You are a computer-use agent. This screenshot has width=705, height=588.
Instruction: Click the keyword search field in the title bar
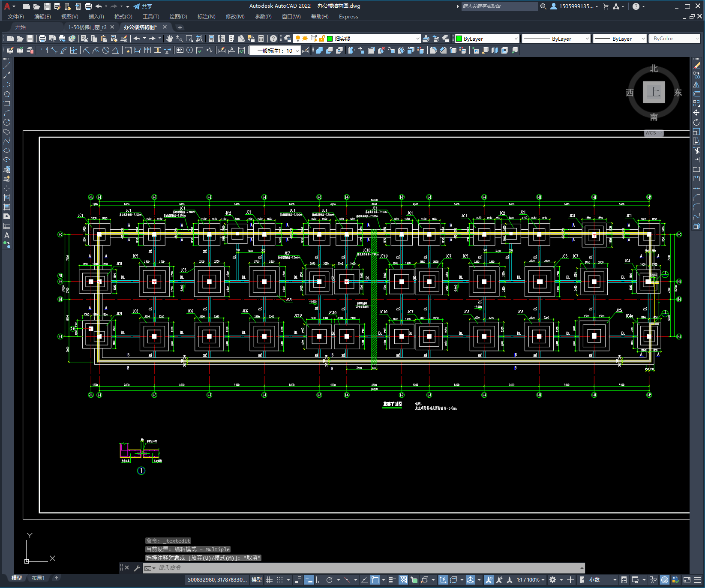tap(499, 6)
